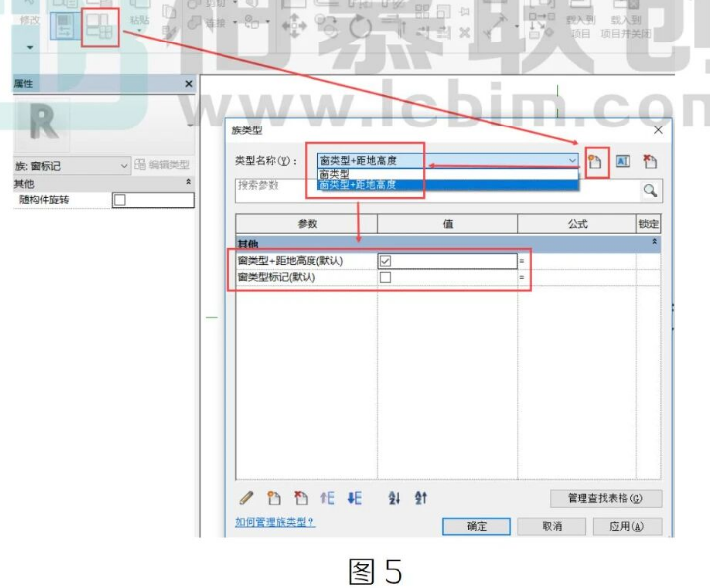Check the 随构件旋转 checkbox
The width and height of the screenshot is (710, 588).
pyautogui.click(x=120, y=200)
